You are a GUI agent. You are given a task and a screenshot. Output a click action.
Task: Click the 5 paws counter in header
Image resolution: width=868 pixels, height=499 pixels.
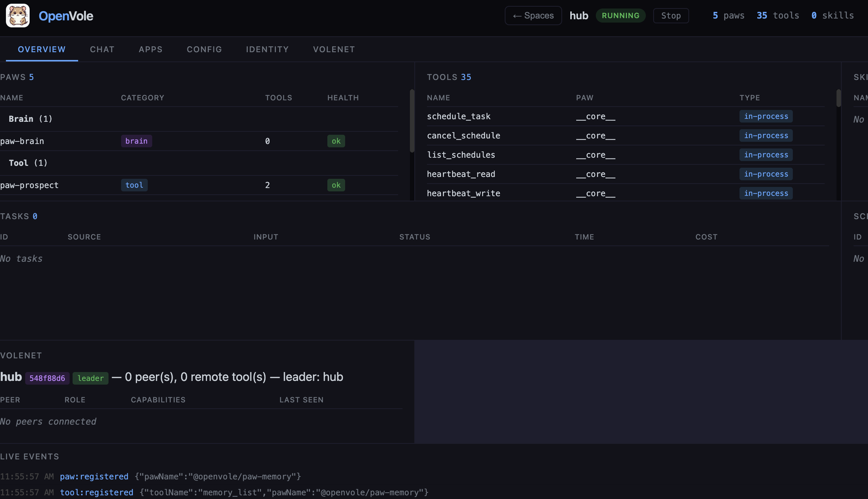(x=728, y=16)
